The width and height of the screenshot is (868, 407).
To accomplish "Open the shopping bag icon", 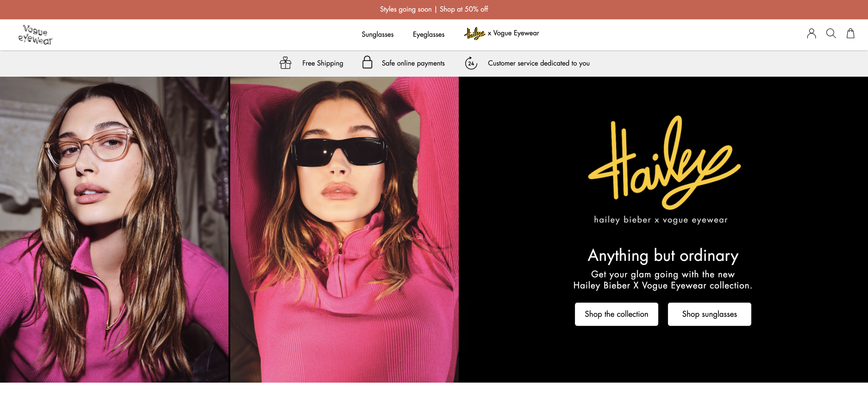I will coord(850,34).
